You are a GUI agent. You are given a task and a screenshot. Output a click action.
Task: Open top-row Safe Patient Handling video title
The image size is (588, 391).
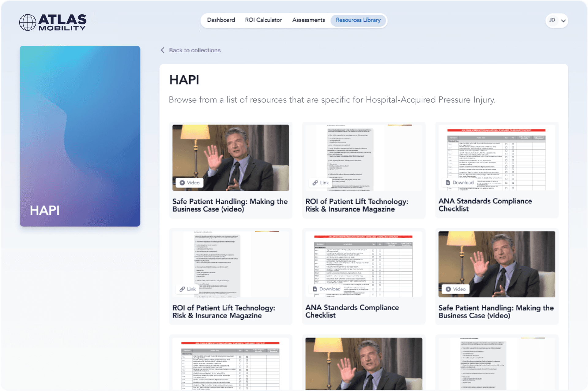[230, 205]
